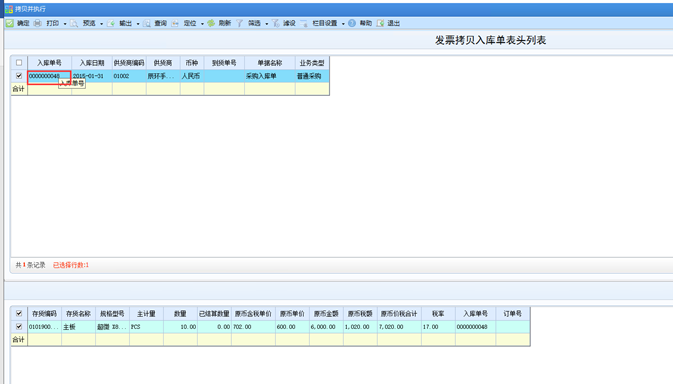Click the 订单号 column header
Screen dimensions: 673x384
pos(513,314)
